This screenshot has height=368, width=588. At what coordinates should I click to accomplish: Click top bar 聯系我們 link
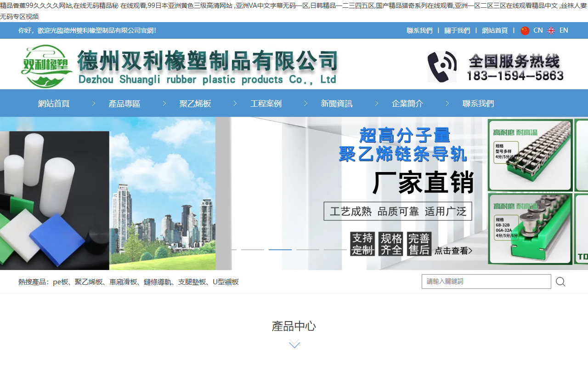pos(419,30)
